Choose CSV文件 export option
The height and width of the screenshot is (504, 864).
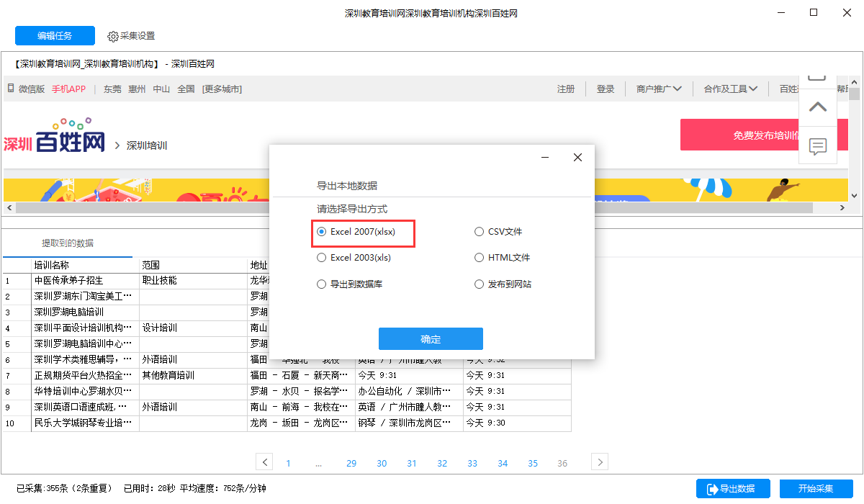(x=498, y=232)
